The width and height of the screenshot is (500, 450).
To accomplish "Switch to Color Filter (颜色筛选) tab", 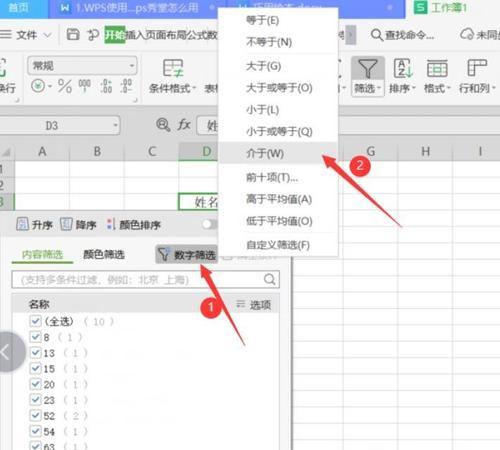I will point(104,255).
